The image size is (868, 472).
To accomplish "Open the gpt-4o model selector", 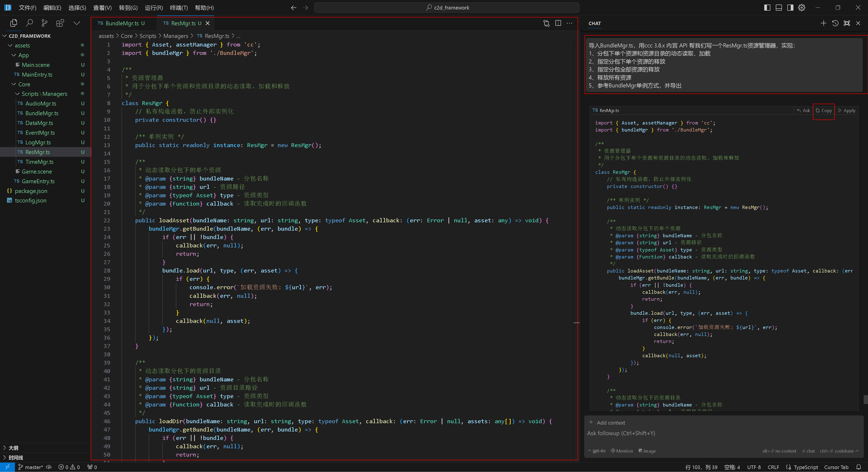I will (597, 451).
